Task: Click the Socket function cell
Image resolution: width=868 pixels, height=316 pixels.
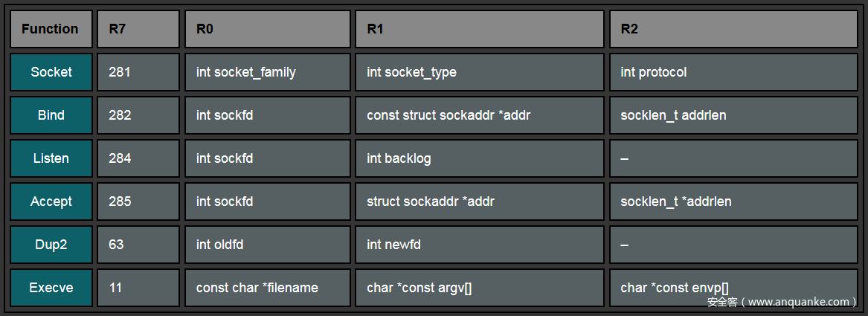Action: 51,72
